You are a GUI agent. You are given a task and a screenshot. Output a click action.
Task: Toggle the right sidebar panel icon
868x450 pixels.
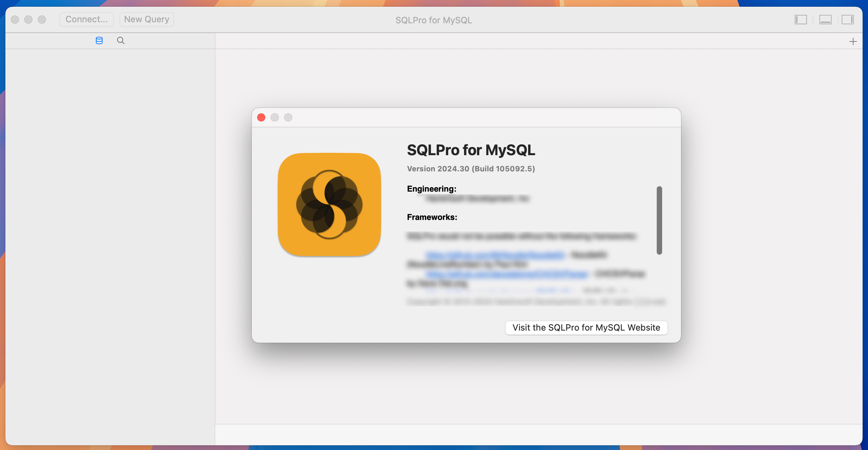847,20
